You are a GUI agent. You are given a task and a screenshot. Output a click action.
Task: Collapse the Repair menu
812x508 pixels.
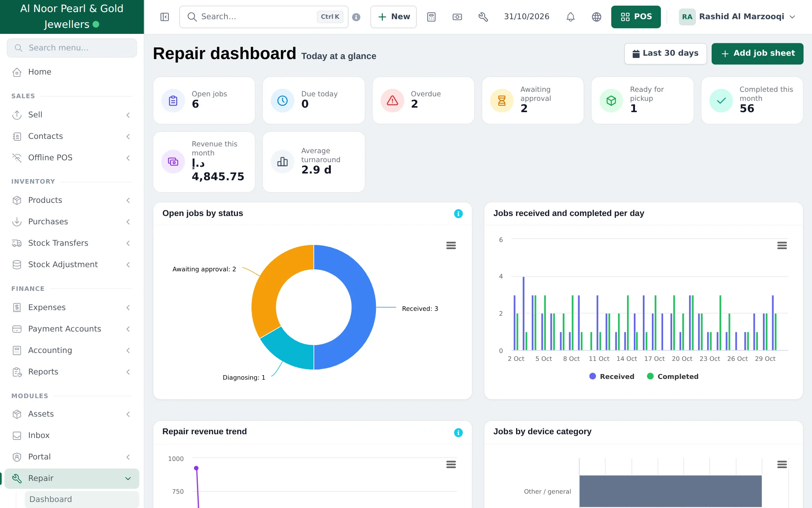click(x=72, y=478)
